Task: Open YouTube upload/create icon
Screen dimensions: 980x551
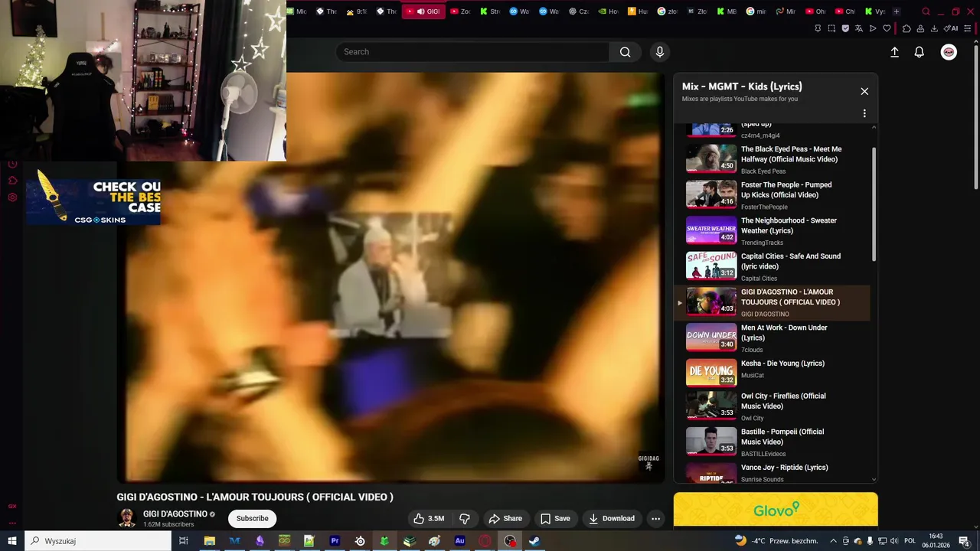Action: click(x=894, y=52)
